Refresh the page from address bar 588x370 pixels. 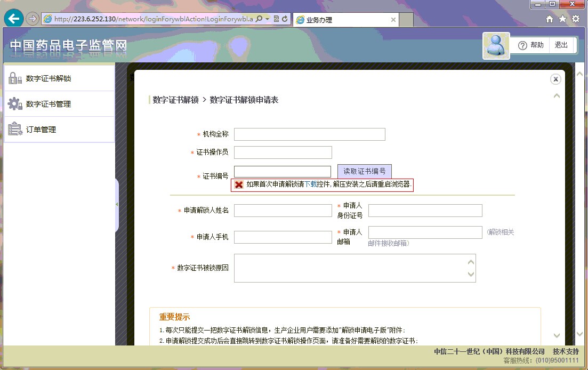click(x=285, y=19)
